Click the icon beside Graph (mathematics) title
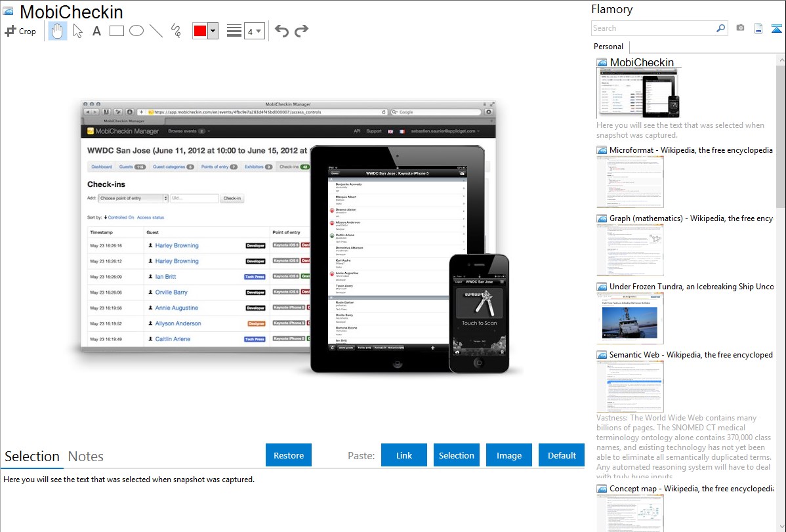This screenshot has width=786, height=532. [602, 218]
